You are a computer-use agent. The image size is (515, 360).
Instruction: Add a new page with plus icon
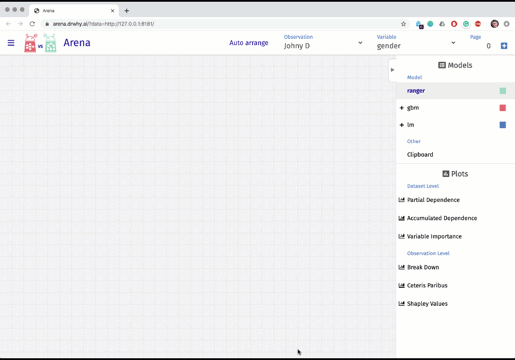pos(504,46)
